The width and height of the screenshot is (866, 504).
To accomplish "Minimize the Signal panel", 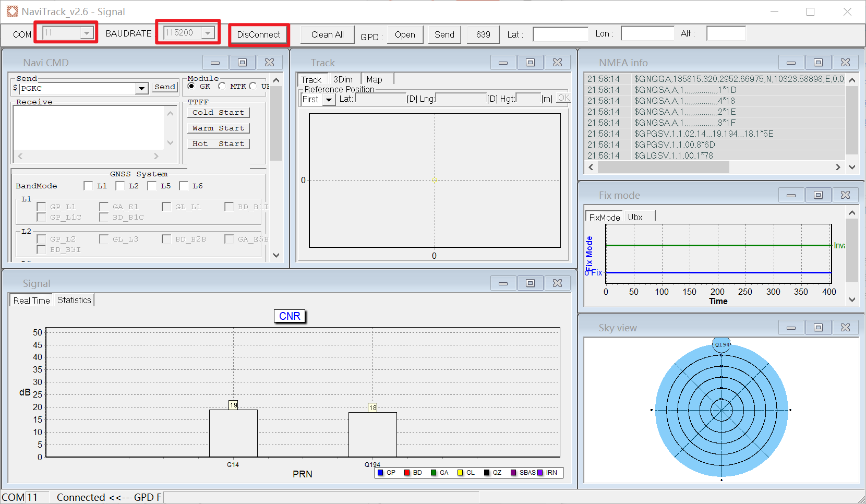I will (x=503, y=283).
